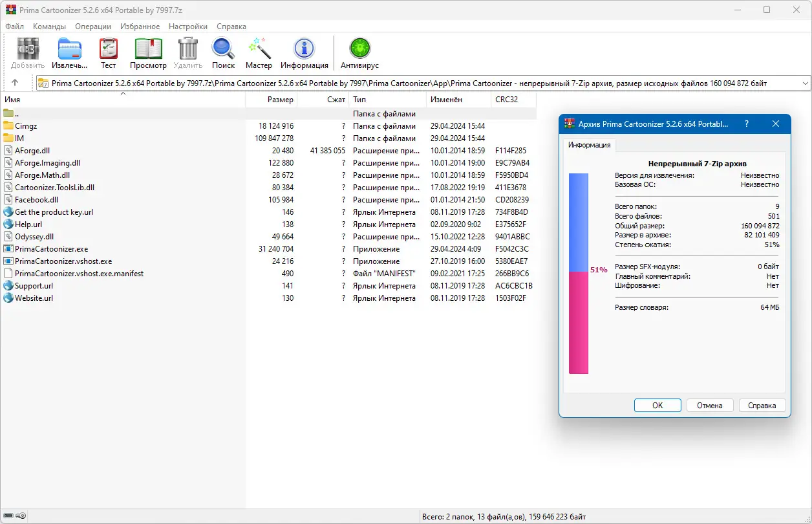Click the F5042C3C checksum value
Viewport: 812px width, 524px height.
click(x=512, y=249)
